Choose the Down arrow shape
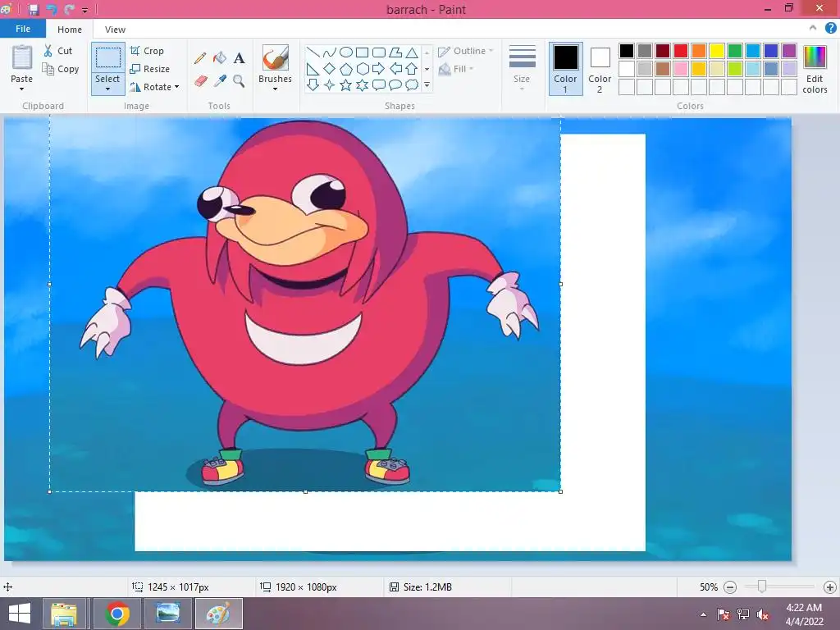 pyautogui.click(x=313, y=84)
